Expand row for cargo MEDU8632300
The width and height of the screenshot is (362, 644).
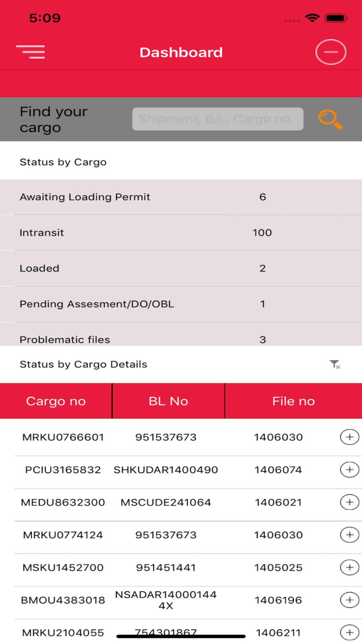click(349, 502)
